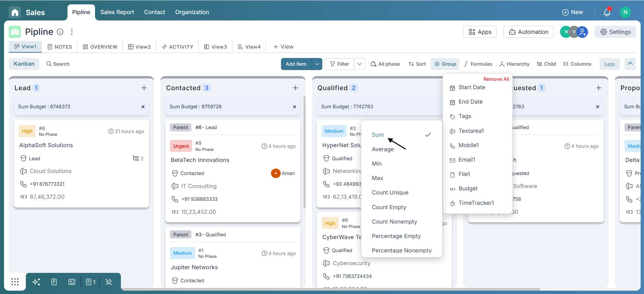Click Aman assignee avatar on BetaTech card
The image size is (644, 294).
tap(276, 173)
